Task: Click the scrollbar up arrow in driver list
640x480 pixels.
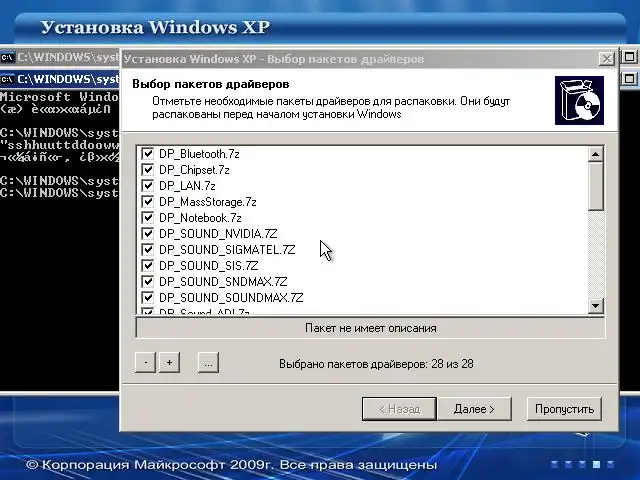Action: pos(596,154)
